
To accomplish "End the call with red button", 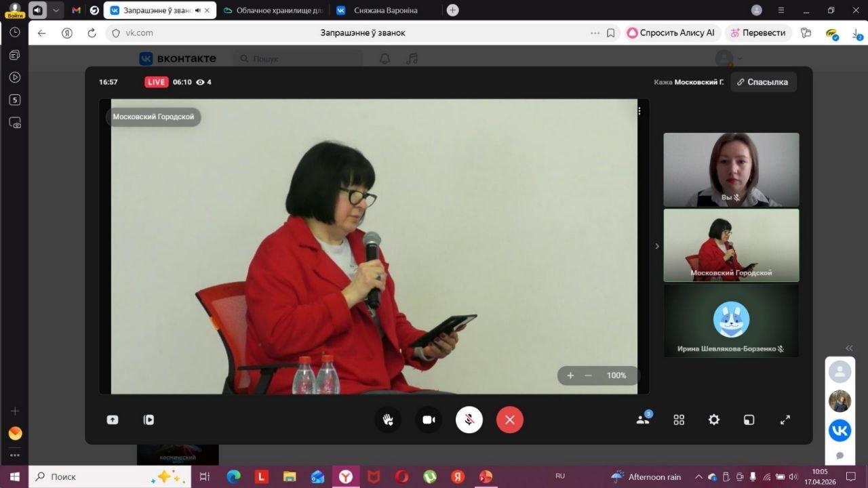I will coord(510,420).
